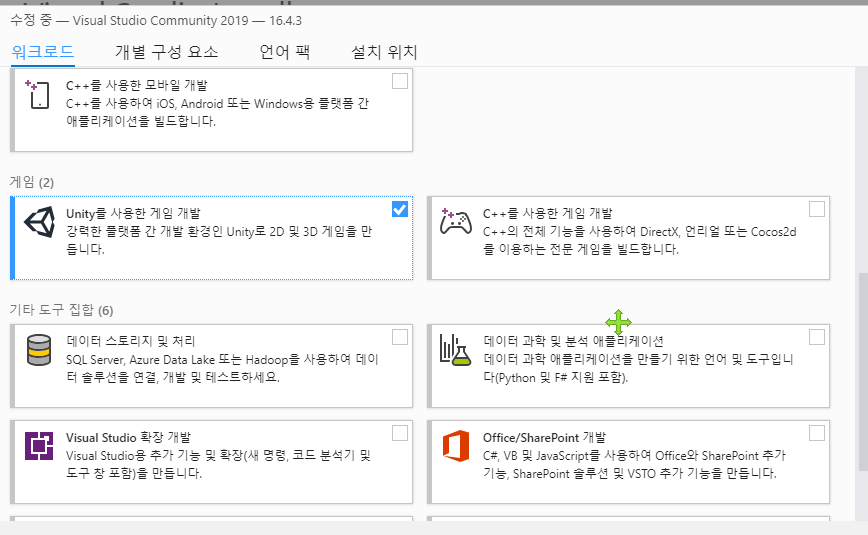This screenshot has height=535, width=868.
Task: Select the C++를 사용한 게임 개발 title text
Action: 547,213
